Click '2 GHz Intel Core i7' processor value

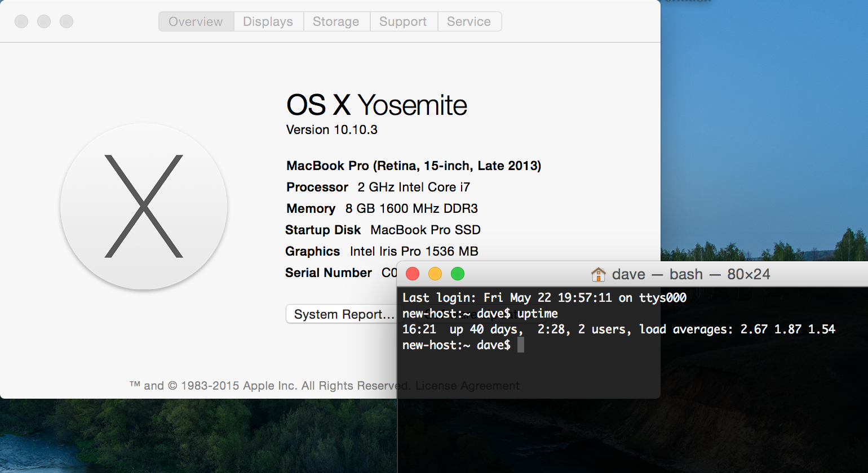[414, 187]
